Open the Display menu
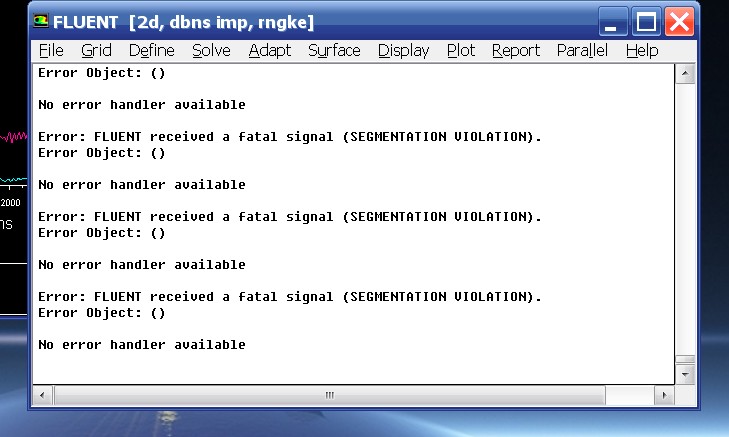This screenshot has height=437, width=729. [x=404, y=50]
